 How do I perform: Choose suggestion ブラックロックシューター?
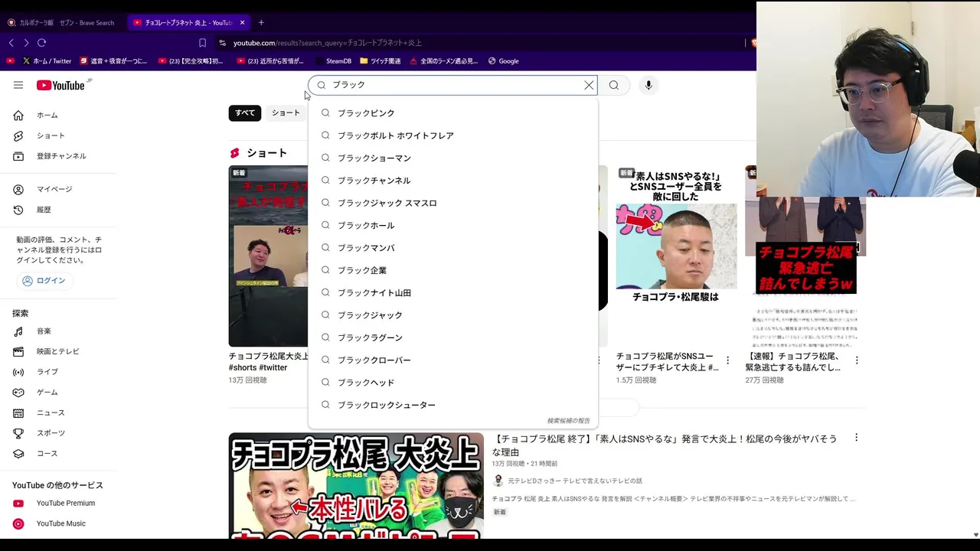[x=452, y=405]
